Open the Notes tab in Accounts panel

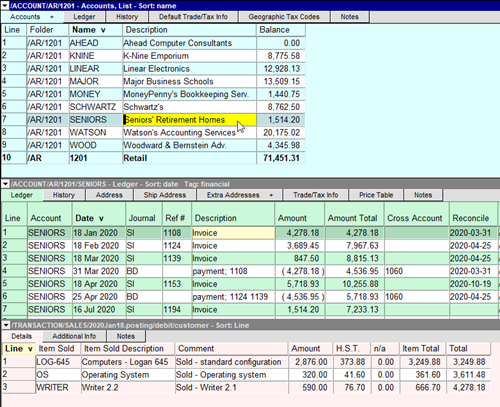tap(350, 17)
